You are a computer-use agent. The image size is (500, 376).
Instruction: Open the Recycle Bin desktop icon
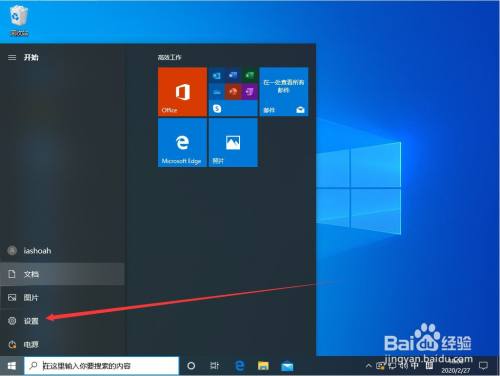[19, 19]
